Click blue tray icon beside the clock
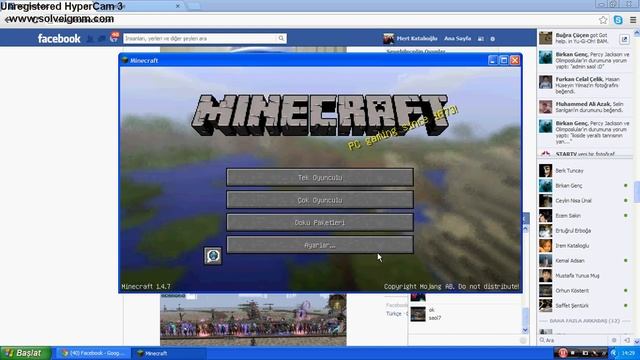Viewport: 640px width, 360px height. tap(613, 353)
